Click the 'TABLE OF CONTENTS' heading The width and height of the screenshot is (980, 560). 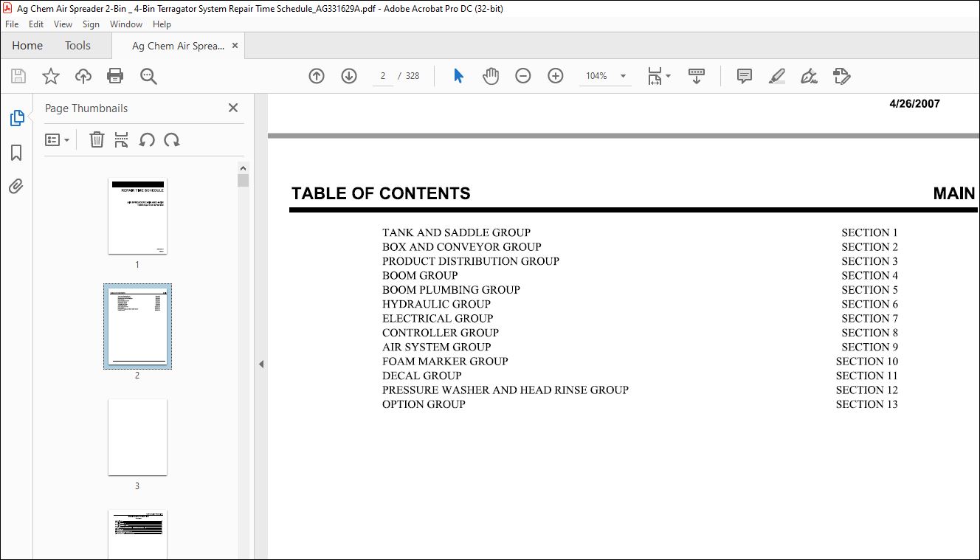coord(381,193)
